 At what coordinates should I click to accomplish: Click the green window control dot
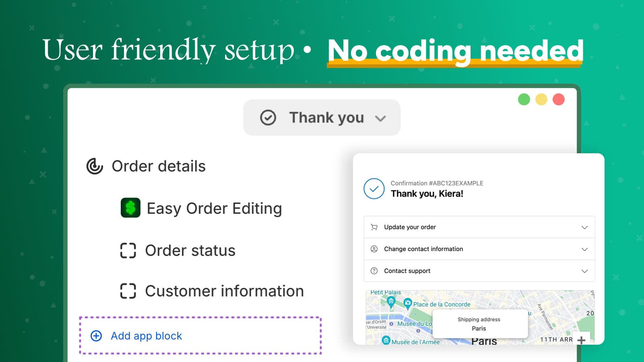(524, 99)
